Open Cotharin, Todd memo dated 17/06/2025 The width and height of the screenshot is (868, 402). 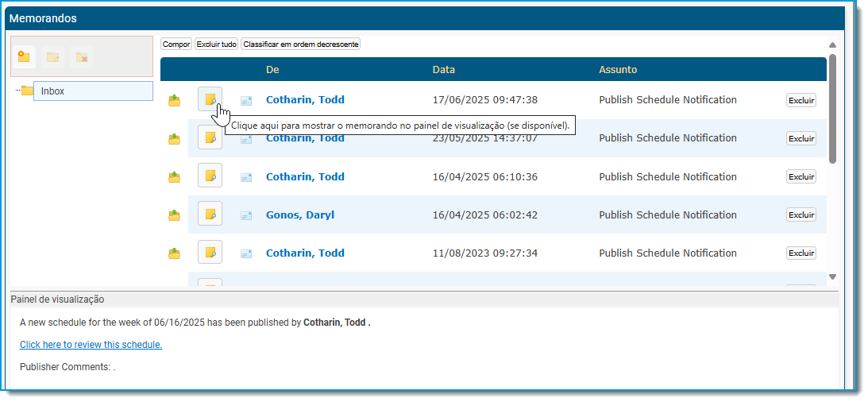(305, 99)
